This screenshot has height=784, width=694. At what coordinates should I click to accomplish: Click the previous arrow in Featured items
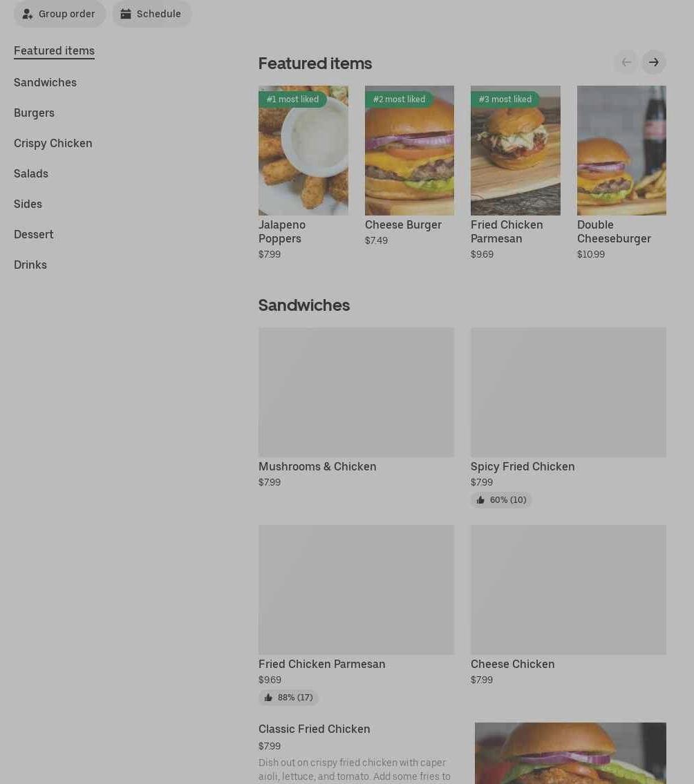click(x=626, y=62)
